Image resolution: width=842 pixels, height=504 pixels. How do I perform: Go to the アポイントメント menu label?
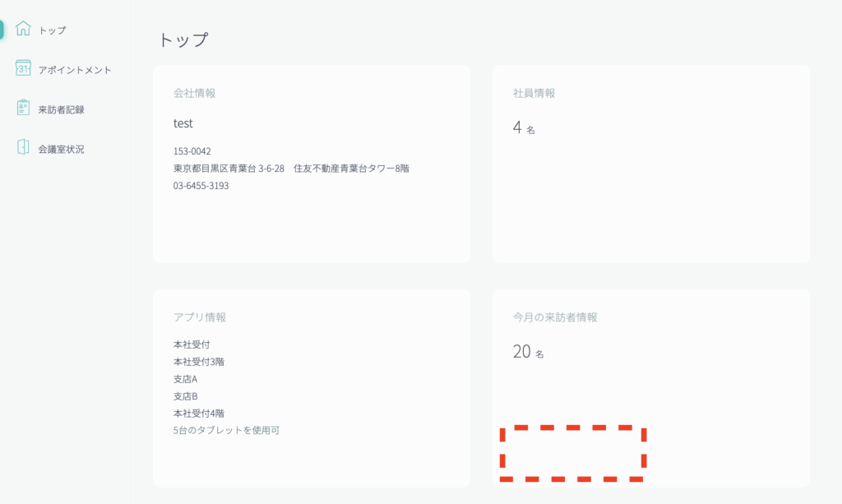[75, 70]
